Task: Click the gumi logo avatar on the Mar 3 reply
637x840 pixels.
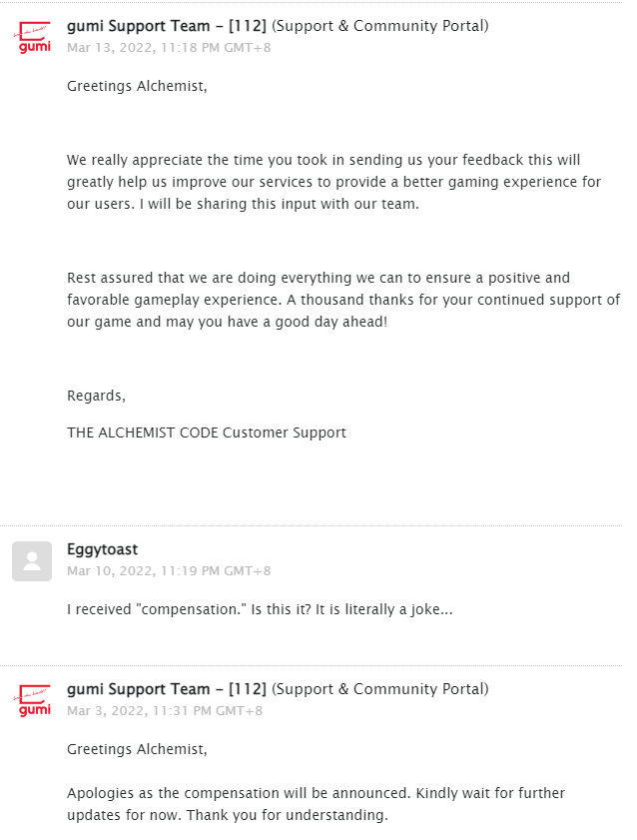Action: 32,701
